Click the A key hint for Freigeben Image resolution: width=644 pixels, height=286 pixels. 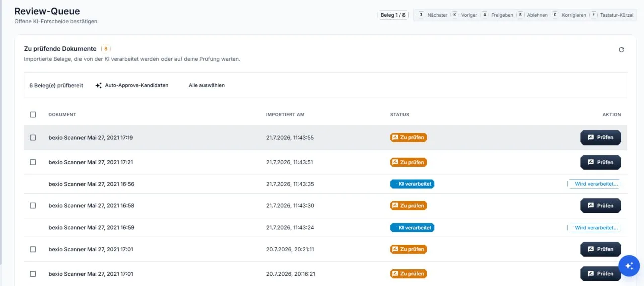click(485, 15)
